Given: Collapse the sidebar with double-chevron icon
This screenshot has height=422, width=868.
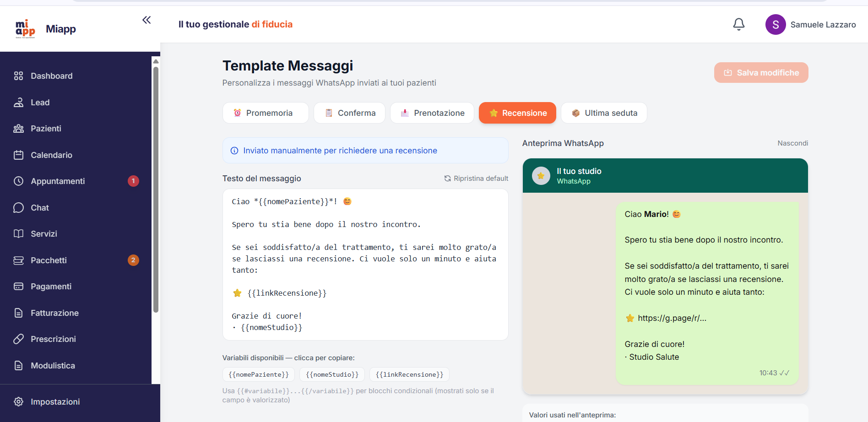Looking at the screenshot, I should [146, 20].
